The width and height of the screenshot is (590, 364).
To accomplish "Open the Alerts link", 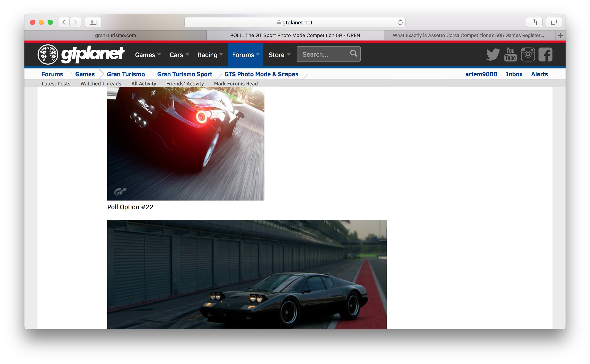I will click(x=539, y=74).
